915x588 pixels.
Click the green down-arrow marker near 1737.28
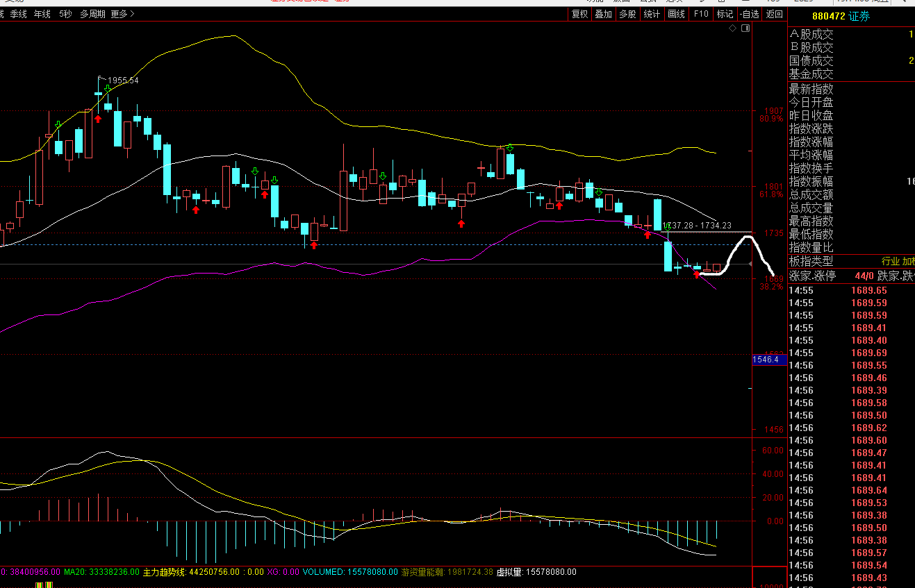point(668,227)
